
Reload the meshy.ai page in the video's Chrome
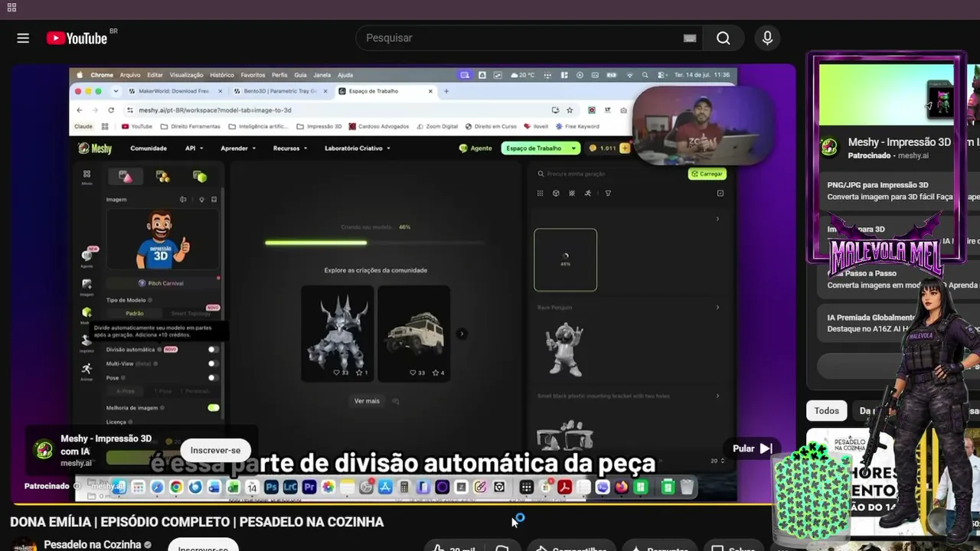pos(111,110)
